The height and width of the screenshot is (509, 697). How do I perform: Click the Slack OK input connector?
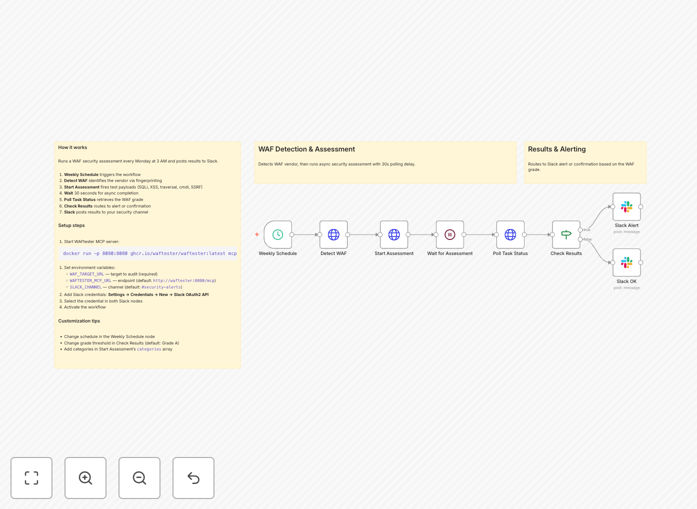613,263
